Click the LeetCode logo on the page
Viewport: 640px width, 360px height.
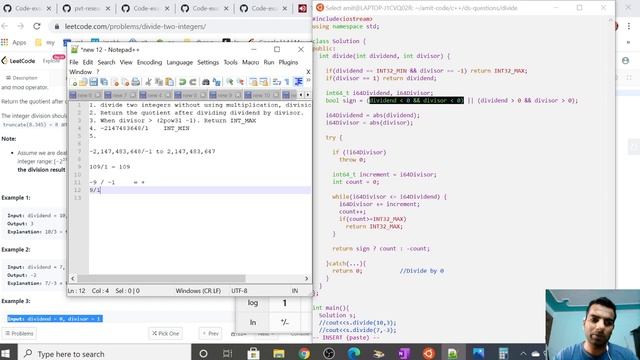18,61
